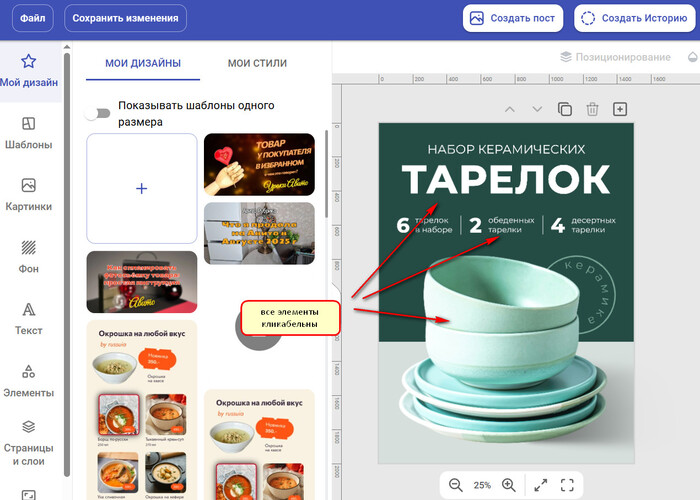The width and height of the screenshot is (700, 500).
Task: Open the Элементы shapes panel
Action: pyautogui.click(x=29, y=380)
